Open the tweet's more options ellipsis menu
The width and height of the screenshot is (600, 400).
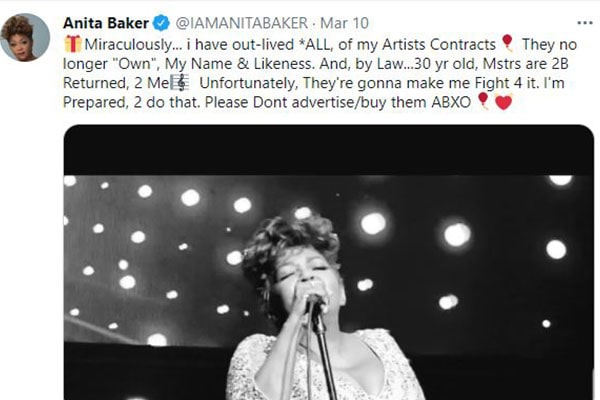[585, 21]
